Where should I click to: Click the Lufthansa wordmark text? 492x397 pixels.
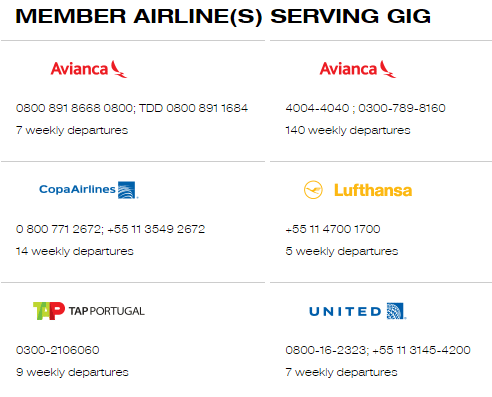tap(373, 190)
